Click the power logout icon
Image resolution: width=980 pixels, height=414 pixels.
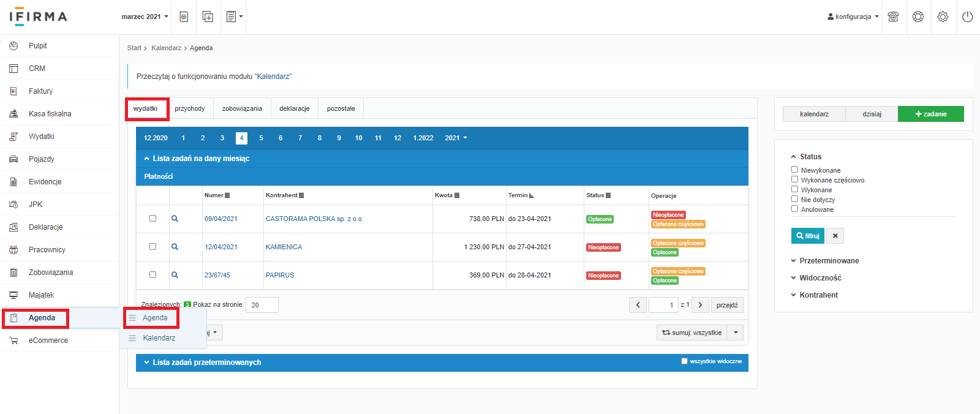click(968, 17)
